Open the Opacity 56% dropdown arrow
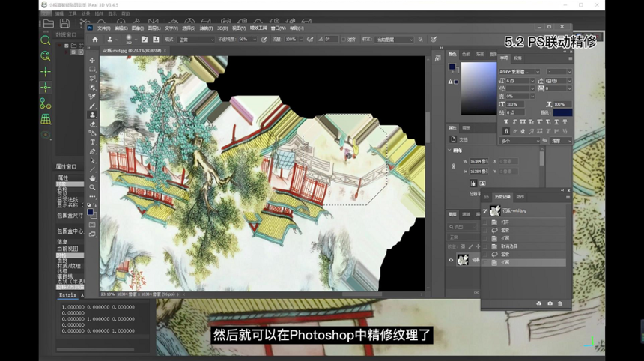 click(x=255, y=40)
